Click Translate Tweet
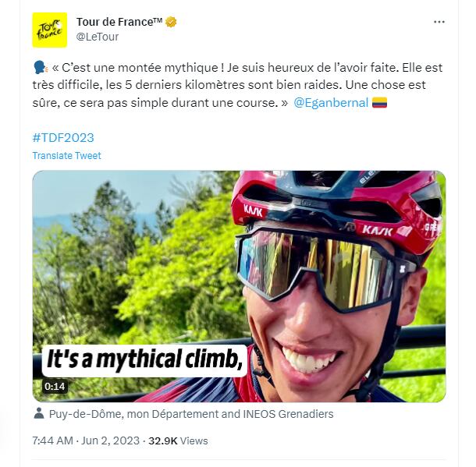The height and width of the screenshot is (467, 476). 66,155
